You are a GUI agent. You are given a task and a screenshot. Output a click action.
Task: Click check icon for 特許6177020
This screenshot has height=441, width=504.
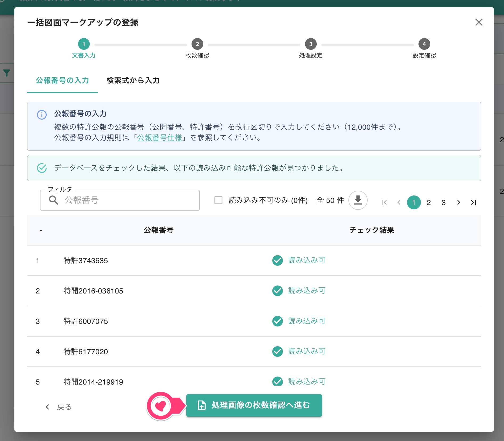(x=277, y=352)
